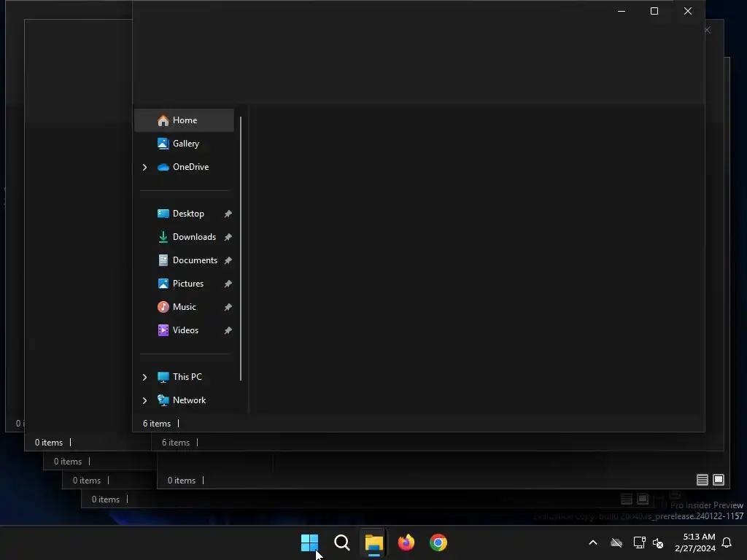Launch Google Chrome from the taskbar

tap(438, 542)
